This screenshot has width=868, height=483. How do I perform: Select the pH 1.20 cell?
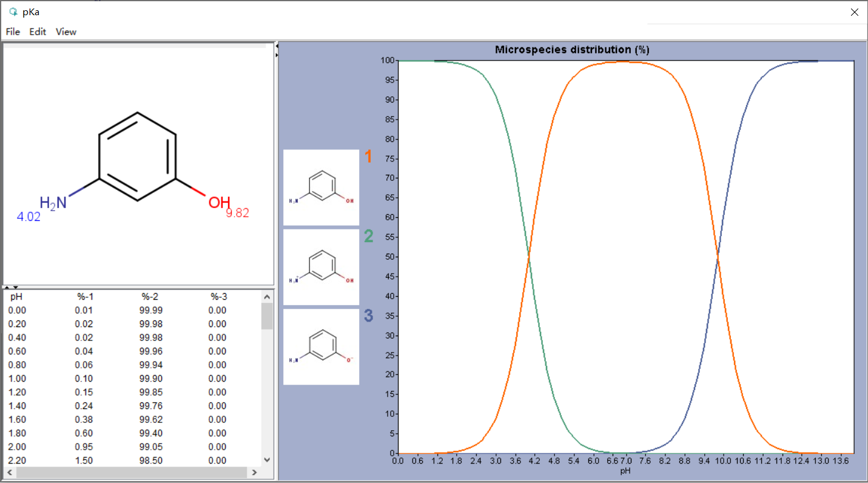16,392
